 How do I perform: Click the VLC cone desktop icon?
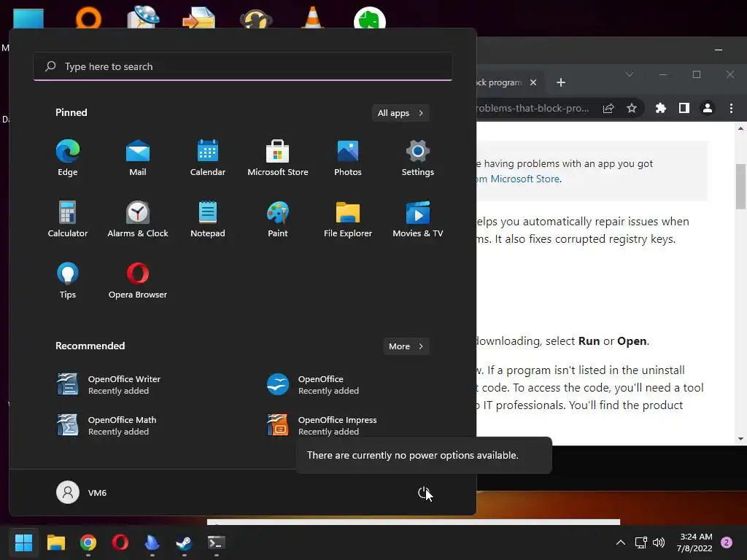click(312, 17)
